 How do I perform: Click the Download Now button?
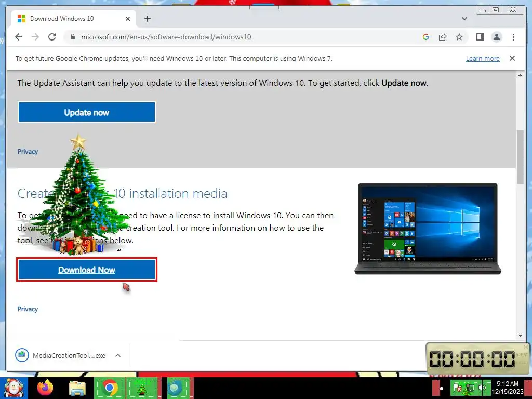tap(87, 270)
